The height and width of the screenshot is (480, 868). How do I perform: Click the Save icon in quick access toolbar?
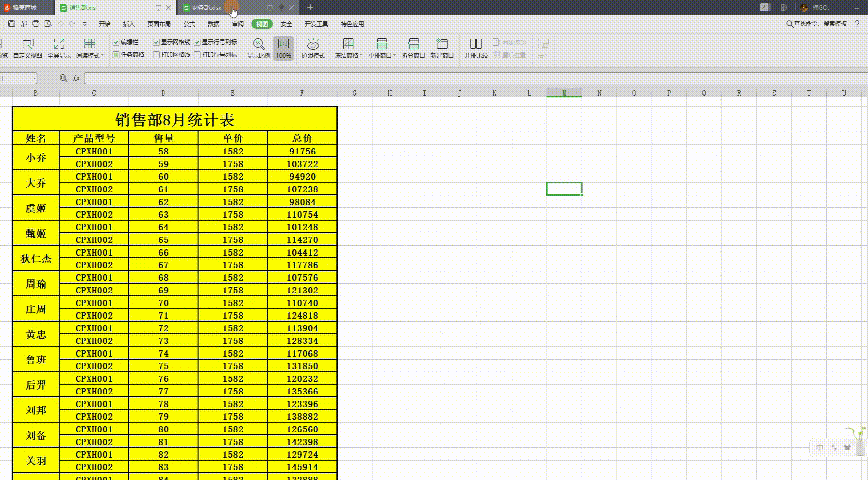(x=12, y=24)
